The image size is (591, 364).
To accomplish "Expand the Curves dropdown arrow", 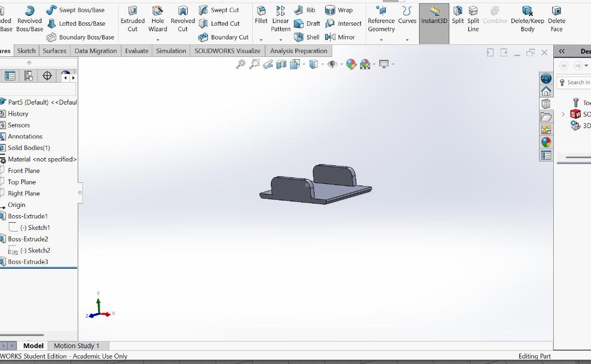I will [407, 39].
